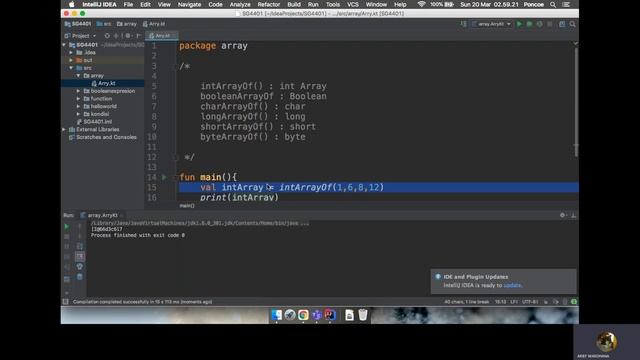This screenshot has height=360, width=640.
Task: Expand the kondisi package
Action: [x=78, y=114]
